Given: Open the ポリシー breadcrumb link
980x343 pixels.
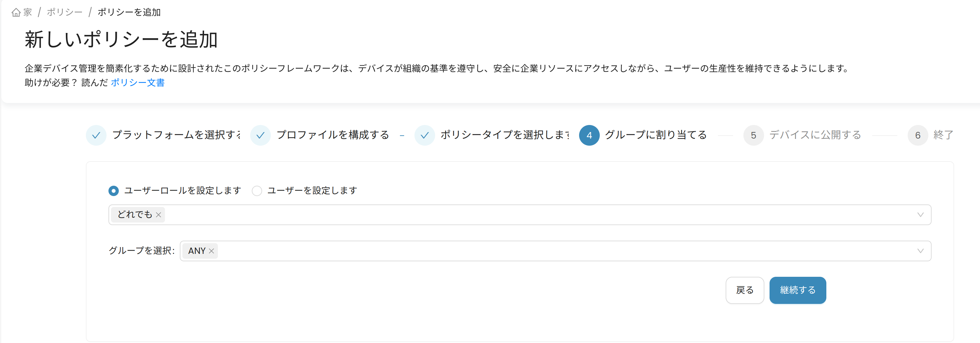Looking at the screenshot, I should 65,12.
